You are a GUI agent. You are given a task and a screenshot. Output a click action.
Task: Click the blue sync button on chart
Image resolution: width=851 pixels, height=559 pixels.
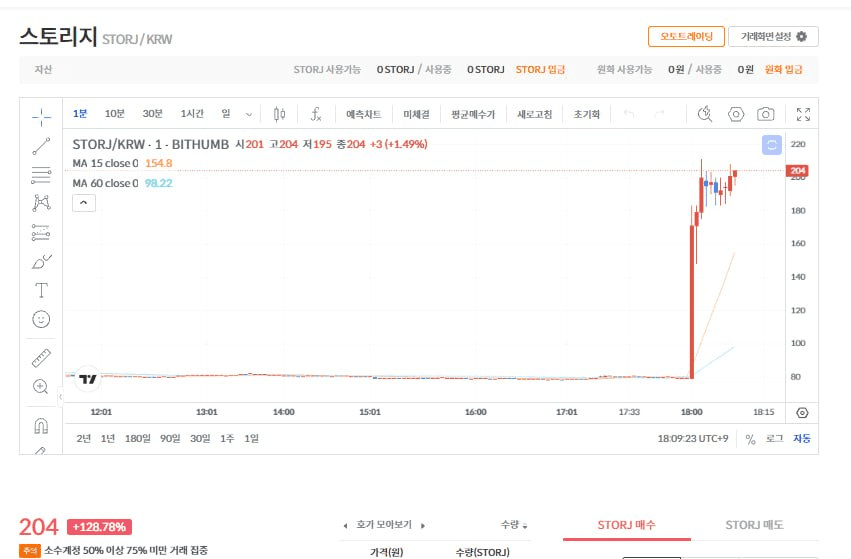pos(772,145)
